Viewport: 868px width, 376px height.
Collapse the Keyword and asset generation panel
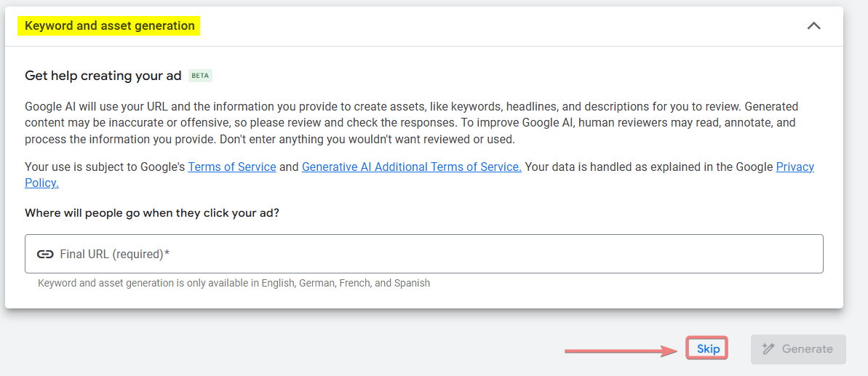click(813, 26)
